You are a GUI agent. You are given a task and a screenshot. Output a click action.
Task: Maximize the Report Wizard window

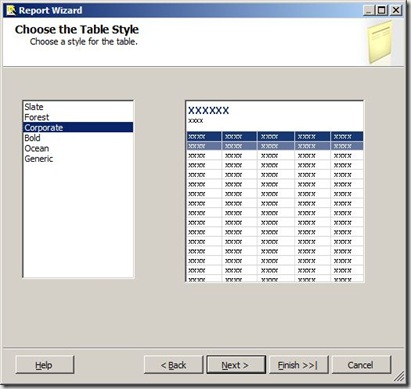381,10
